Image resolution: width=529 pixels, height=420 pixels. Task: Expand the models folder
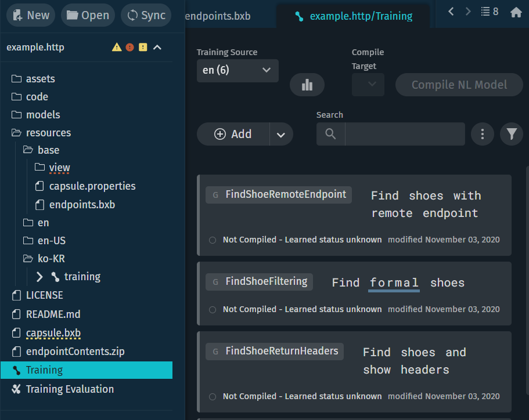[x=36, y=115]
